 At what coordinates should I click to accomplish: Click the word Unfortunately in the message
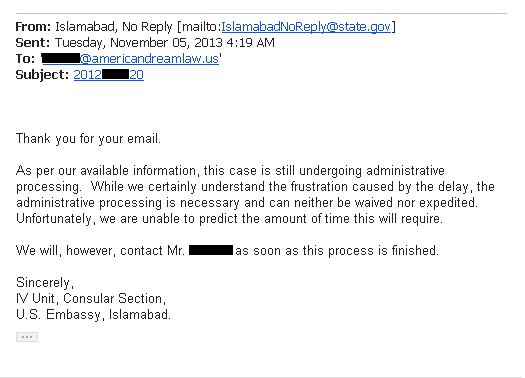(x=54, y=219)
